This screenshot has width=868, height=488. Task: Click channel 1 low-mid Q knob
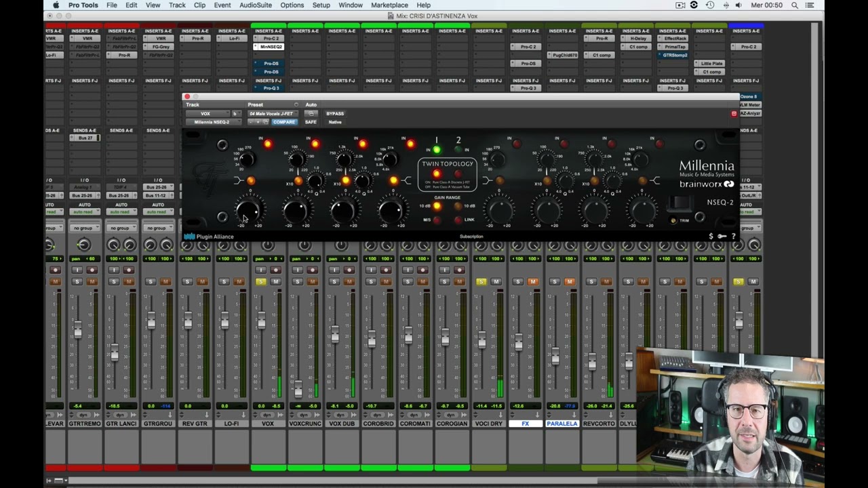pyautogui.click(x=315, y=181)
